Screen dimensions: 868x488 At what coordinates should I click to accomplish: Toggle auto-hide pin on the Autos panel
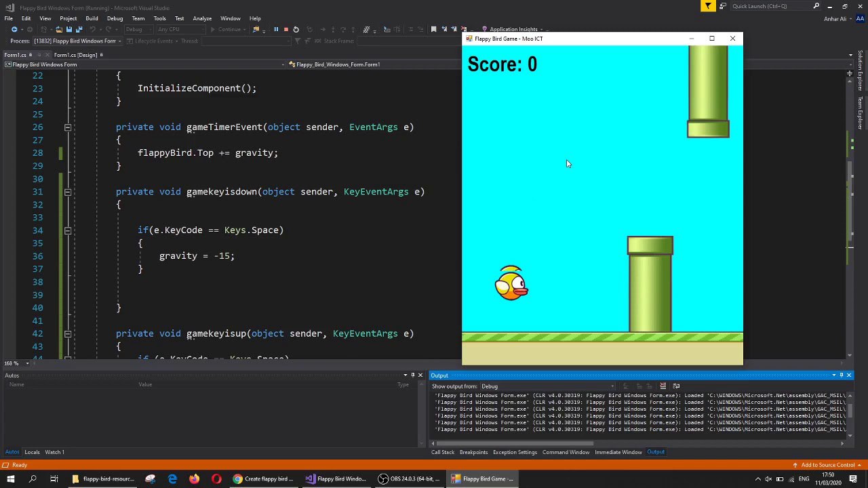click(412, 375)
